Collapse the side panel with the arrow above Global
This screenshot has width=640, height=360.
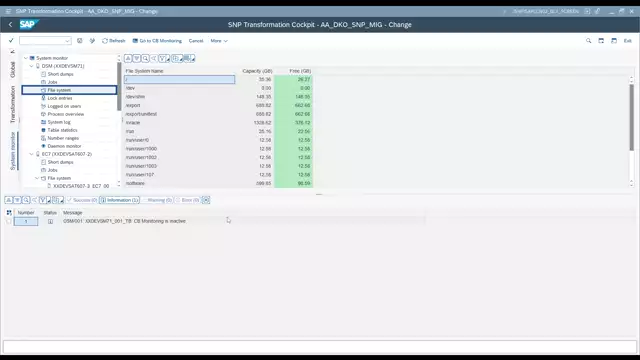click(x=12, y=51)
